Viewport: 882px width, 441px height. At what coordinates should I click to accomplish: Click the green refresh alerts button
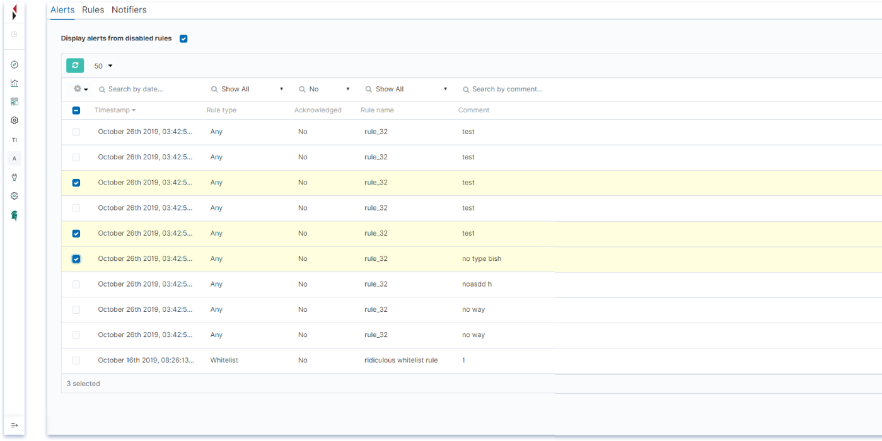coord(75,65)
